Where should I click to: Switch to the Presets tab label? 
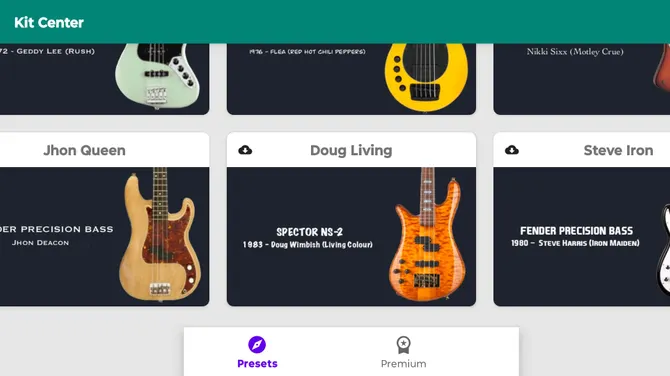pos(257,364)
